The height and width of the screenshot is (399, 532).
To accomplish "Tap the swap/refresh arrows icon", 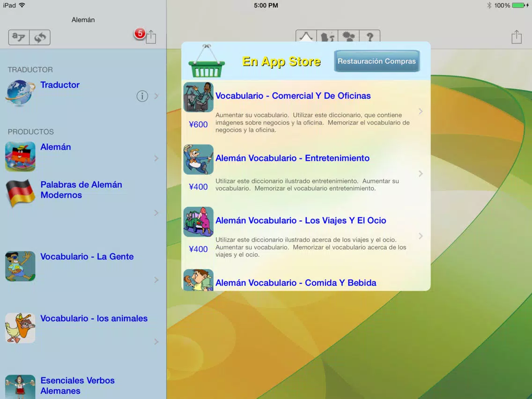I will [40, 37].
